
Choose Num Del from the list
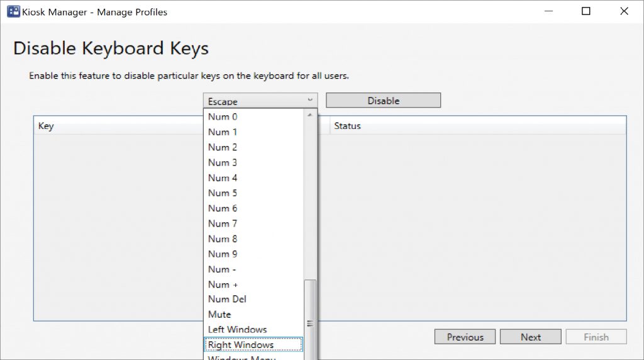pyautogui.click(x=227, y=300)
